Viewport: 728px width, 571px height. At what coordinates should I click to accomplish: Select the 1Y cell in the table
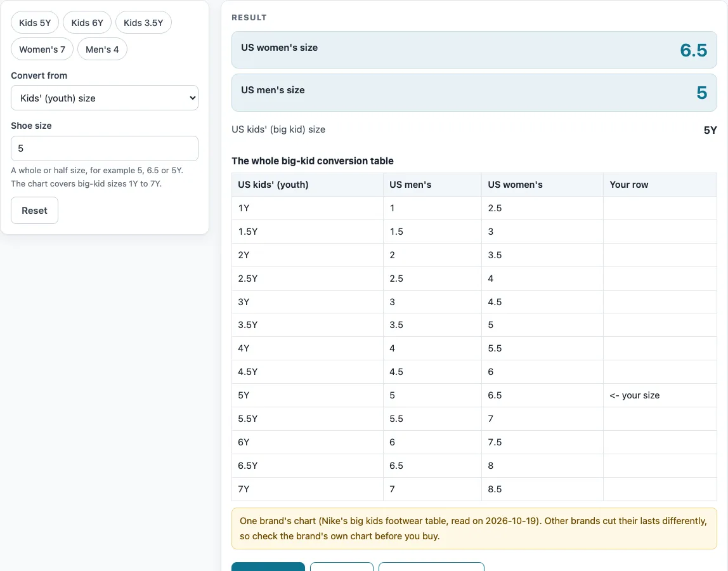tap(308, 208)
